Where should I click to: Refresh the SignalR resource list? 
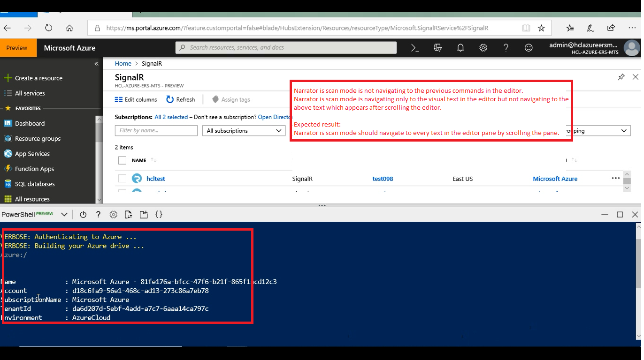(x=181, y=99)
